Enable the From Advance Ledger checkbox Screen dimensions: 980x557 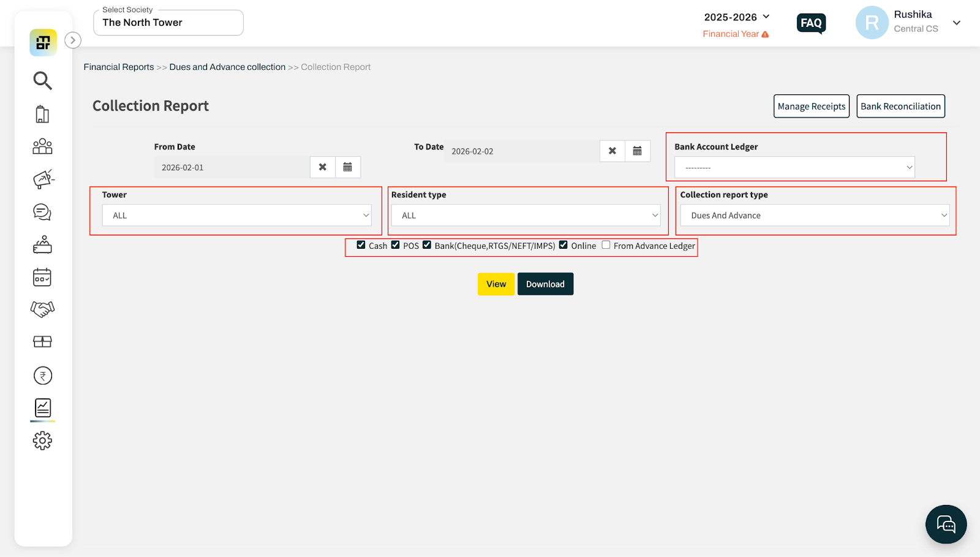point(606,245)
